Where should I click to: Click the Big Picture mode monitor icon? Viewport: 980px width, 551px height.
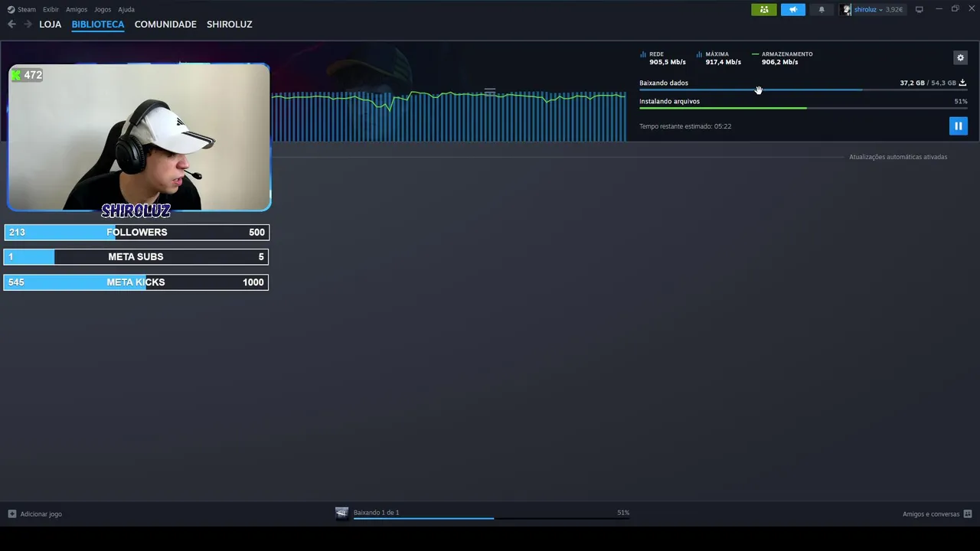(x=920, y=9)
